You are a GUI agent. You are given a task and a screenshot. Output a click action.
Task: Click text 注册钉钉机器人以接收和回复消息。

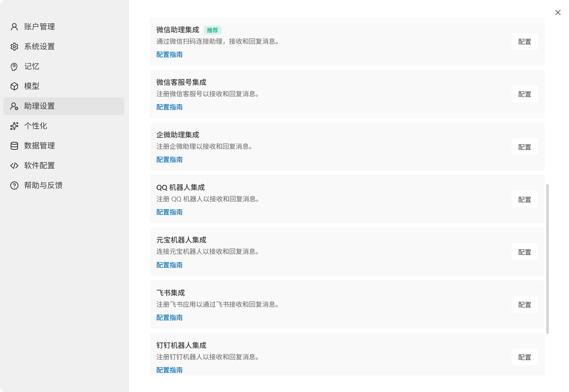209,357
